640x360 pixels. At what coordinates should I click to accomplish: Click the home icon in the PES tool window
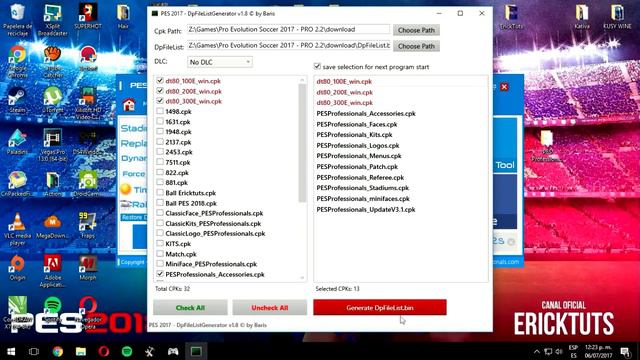[x=129, y=105]
